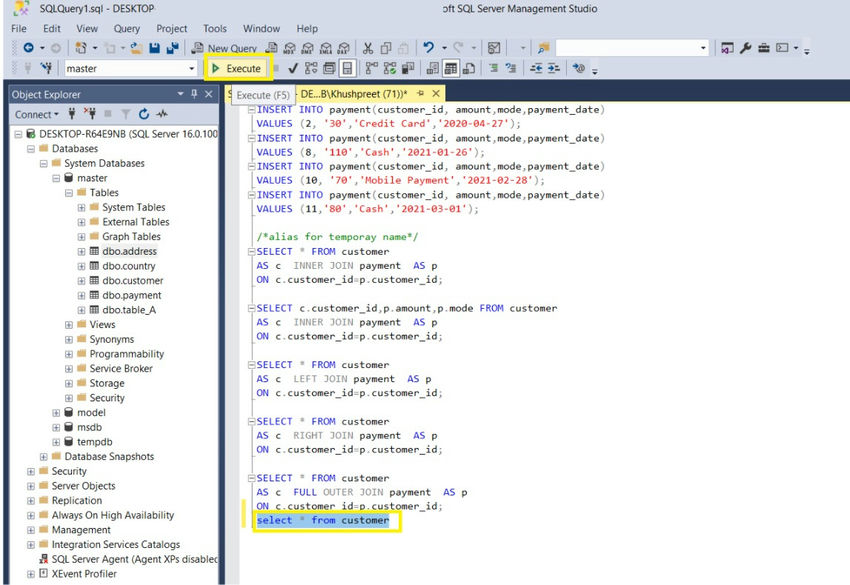Click the Execute query button
The height and width of the screenshot is (585, 850).
[237, 68]
